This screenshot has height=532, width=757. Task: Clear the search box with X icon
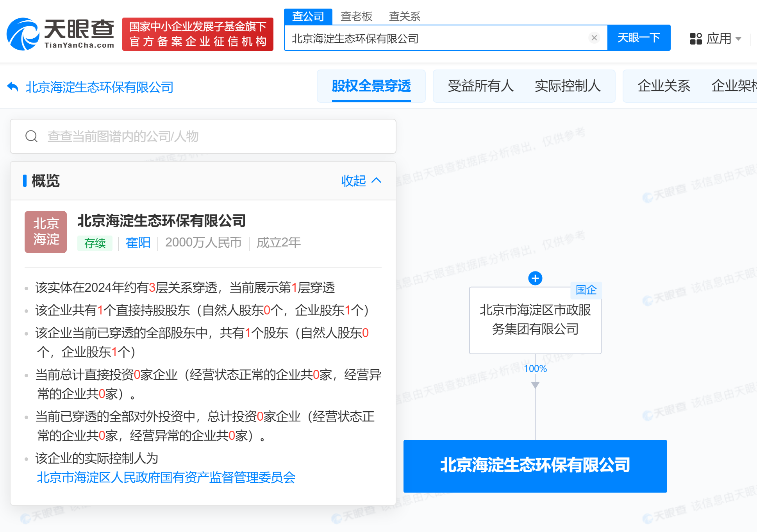(594, 38)
